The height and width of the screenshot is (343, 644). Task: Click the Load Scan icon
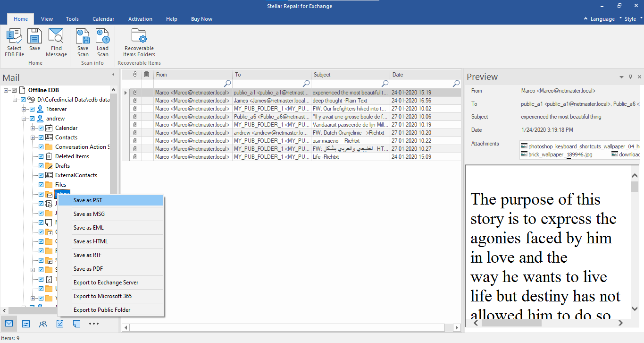[102, 36]
